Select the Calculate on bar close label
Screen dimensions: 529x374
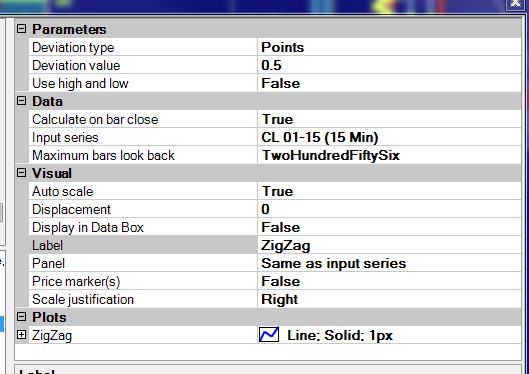coord(95,119)
